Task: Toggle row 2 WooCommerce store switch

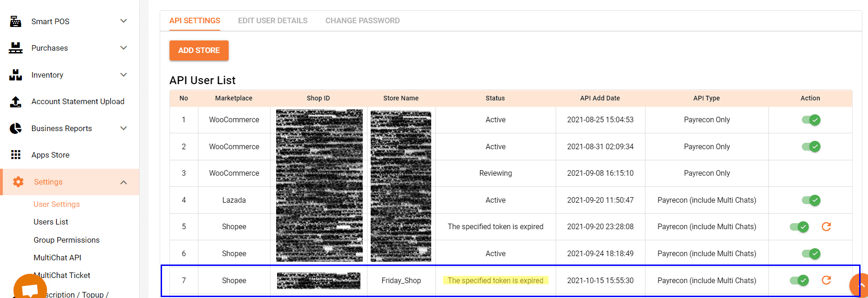Action: coord(811,146)
